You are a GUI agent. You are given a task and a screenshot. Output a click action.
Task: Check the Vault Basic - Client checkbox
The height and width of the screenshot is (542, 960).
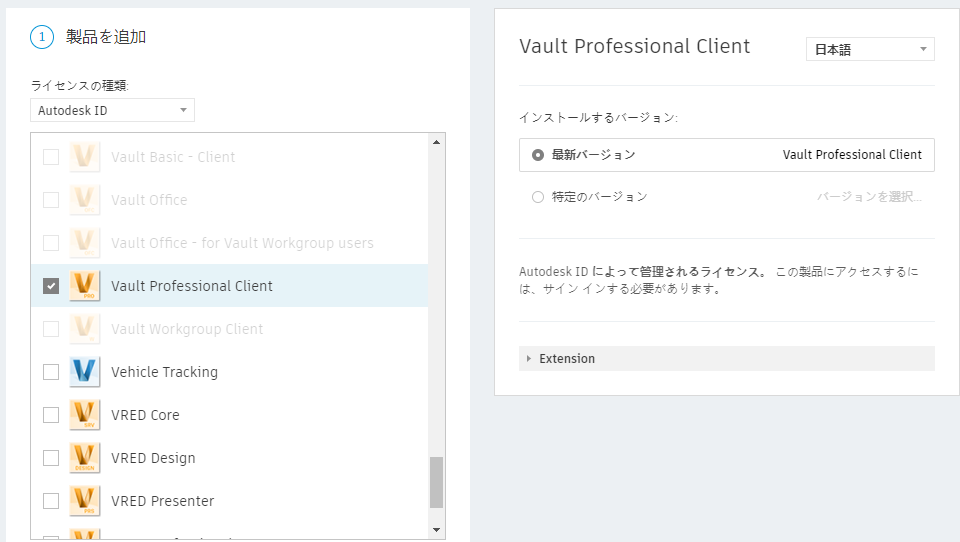coord(51,157)
